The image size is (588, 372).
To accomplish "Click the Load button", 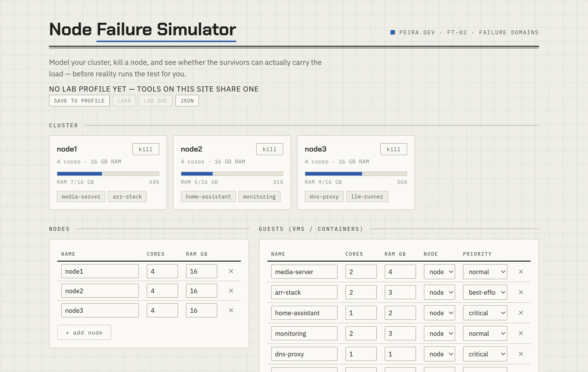I will (124, 101).
